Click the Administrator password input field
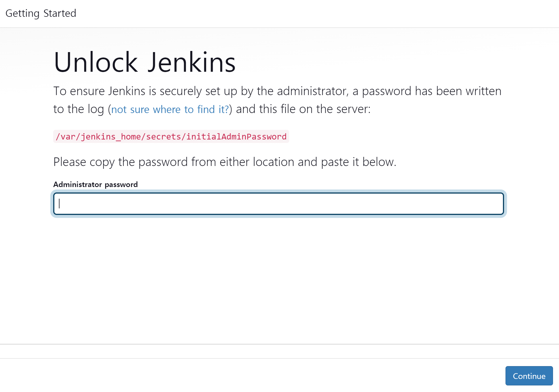559x392 pixels. 278,204
